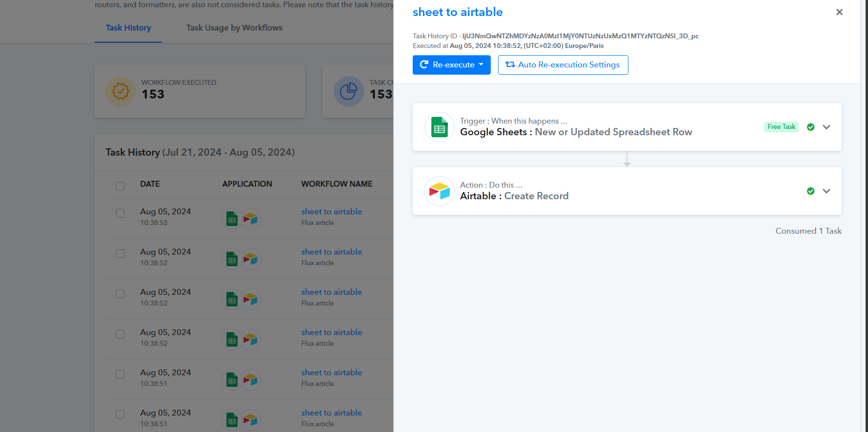Switch to the Task Usage by Workflows tab
The image size is (868, 432).
pos(234,28)
